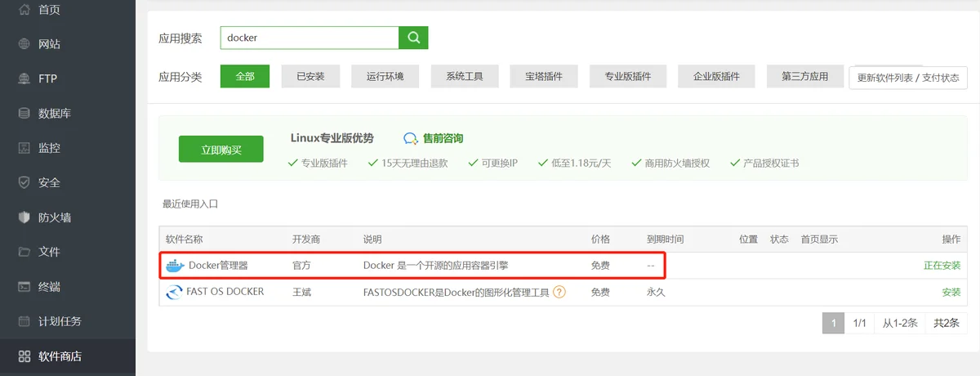Go to 监控 in the sidebar

tap(49, 148)
